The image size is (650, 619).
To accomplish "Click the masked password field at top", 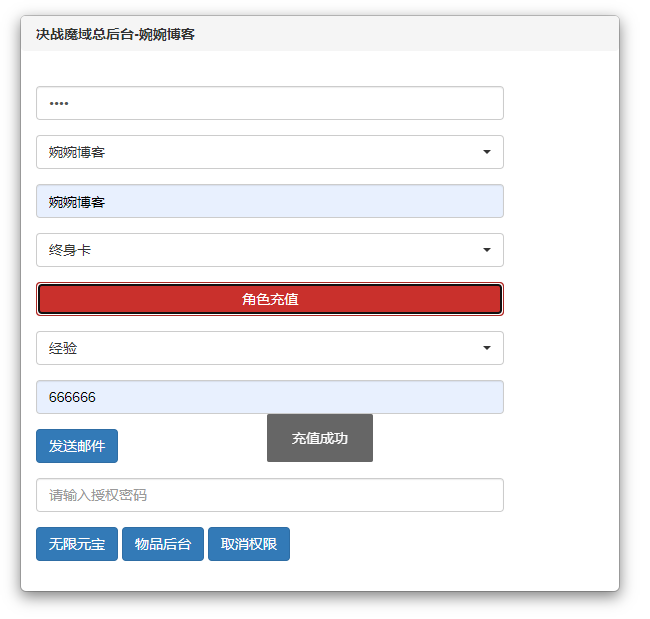I will coord(269,103).
